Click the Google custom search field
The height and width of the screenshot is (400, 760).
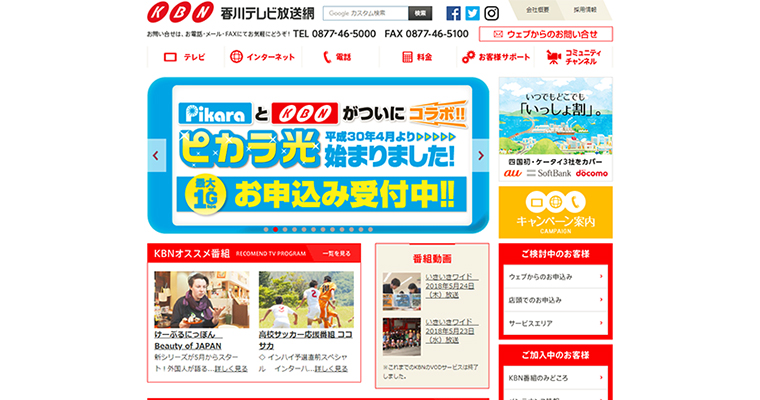tap(366, 13)
